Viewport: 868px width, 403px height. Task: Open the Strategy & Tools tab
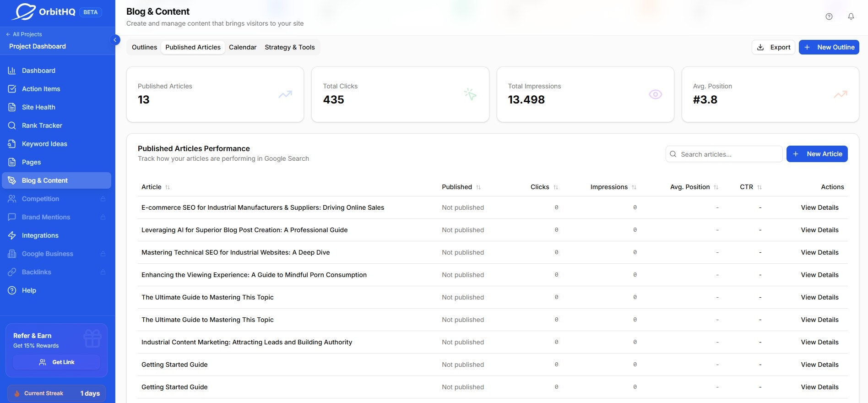290,47
